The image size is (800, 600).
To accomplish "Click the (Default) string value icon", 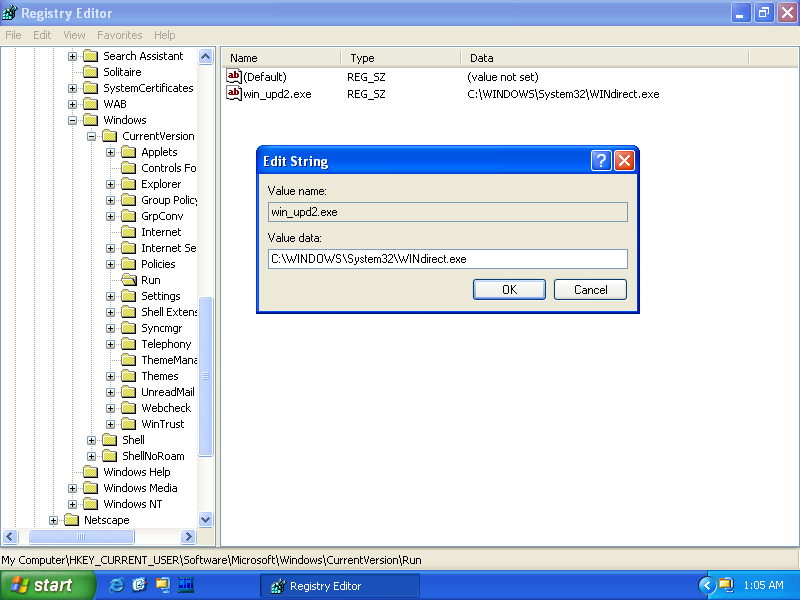I will [234, 76].
